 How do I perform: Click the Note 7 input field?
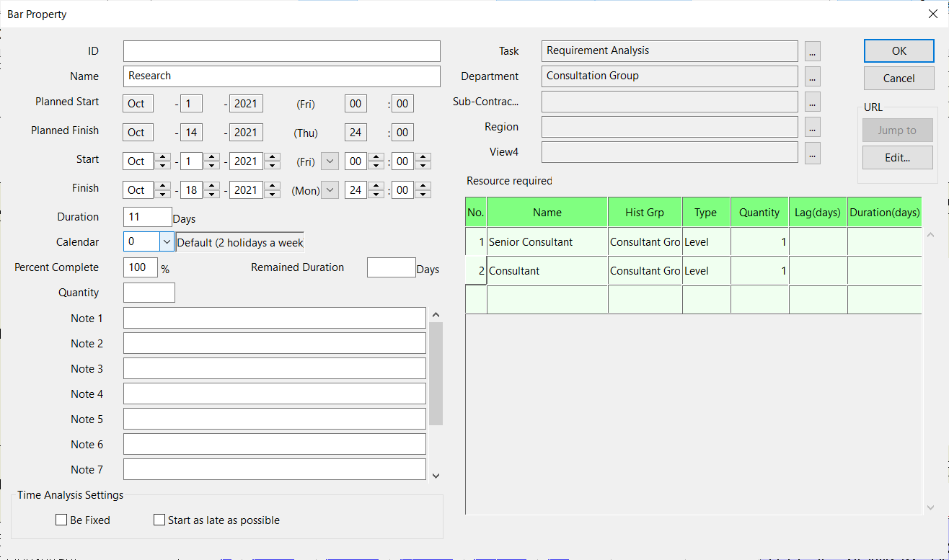click(x=275, y=469)
